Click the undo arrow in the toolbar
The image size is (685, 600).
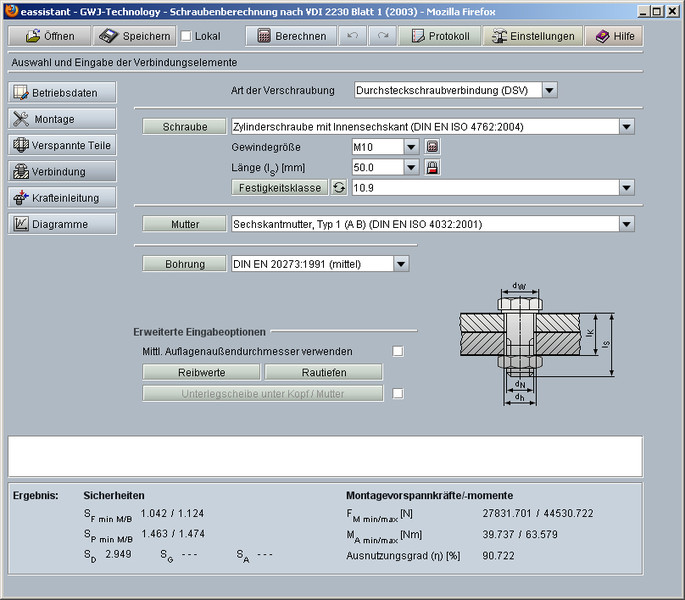click(x=352, y=36)
